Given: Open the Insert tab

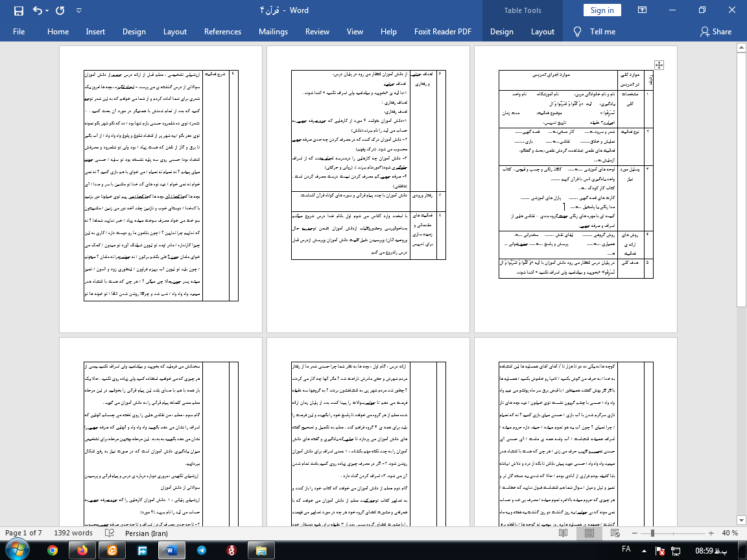Looking at the screenshot, I should tap(95, 31).
